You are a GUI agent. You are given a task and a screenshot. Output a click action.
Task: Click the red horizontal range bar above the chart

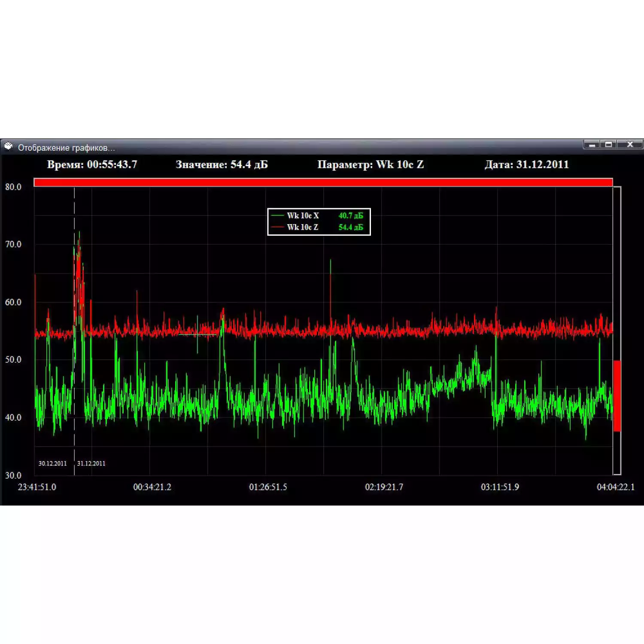click(x=323, y=182)
